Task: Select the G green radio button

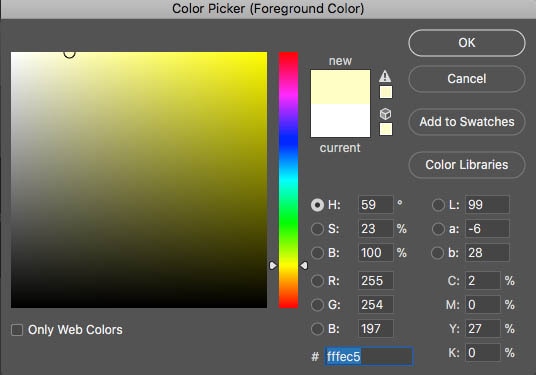Action: click(317, 305)
